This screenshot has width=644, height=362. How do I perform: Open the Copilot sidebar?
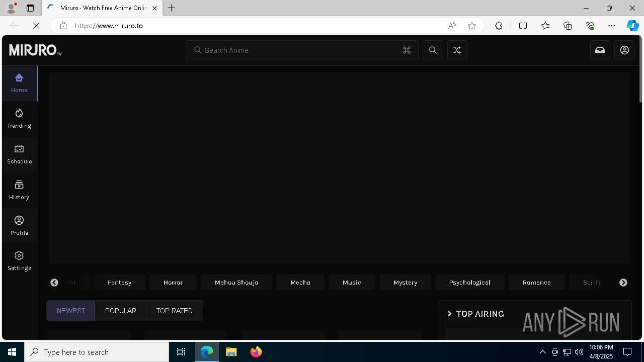coord(632,26)
